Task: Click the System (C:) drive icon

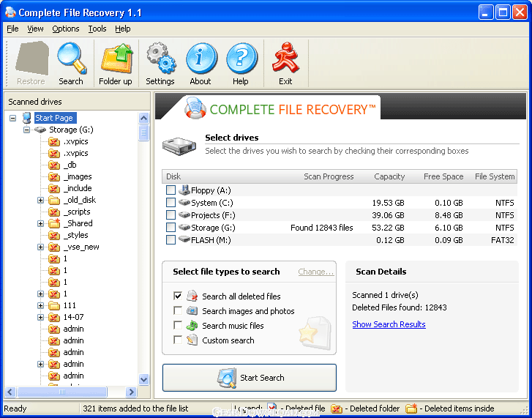Action: point(184,203)
